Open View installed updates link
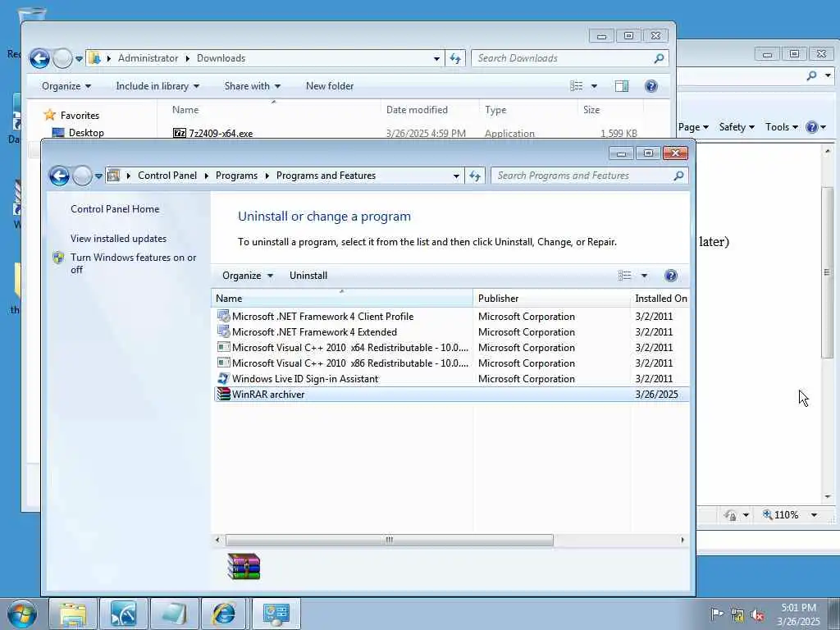Screen dimensions: 840x630 pyautogui.click(x=118, y=239)
